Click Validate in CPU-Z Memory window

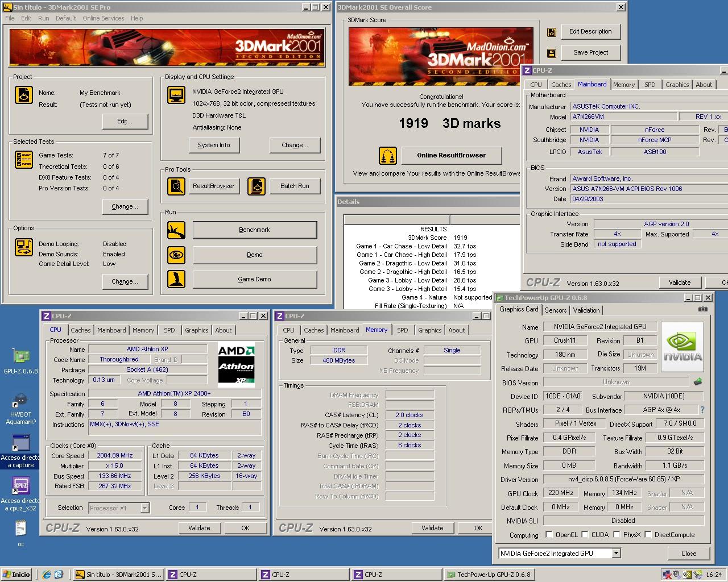432,528
